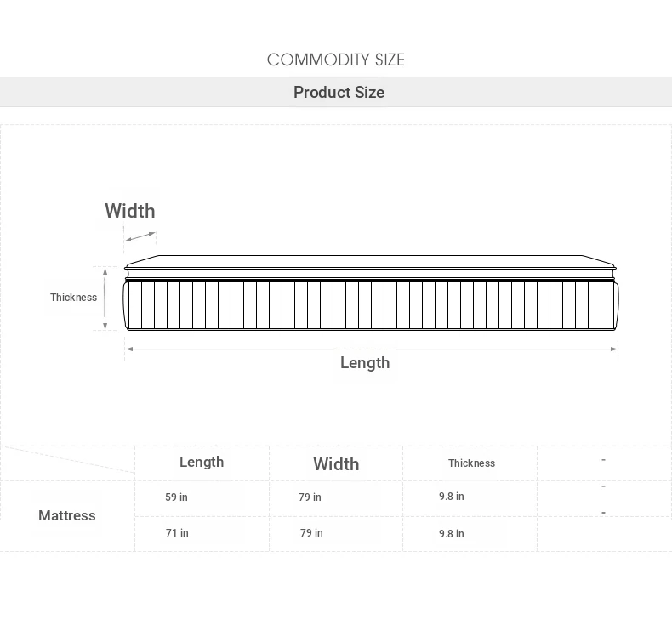Click the 9.8 in thickness in the 71 in row

coord(452,534)
